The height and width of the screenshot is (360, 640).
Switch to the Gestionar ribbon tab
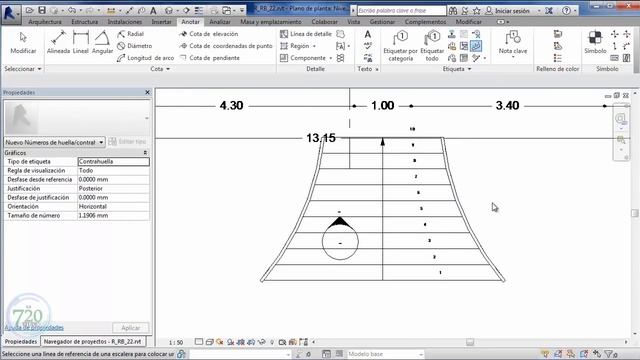(x=382, y=22)
